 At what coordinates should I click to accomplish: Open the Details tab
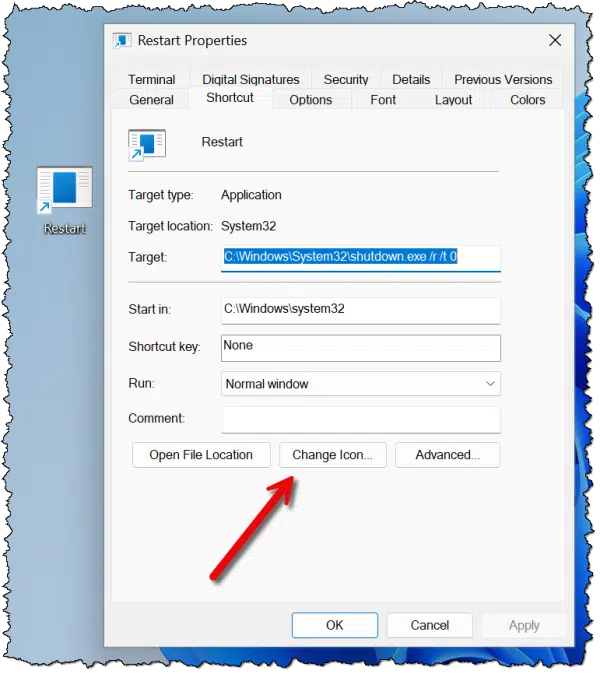pyautogui.click(x=411, y=80)
